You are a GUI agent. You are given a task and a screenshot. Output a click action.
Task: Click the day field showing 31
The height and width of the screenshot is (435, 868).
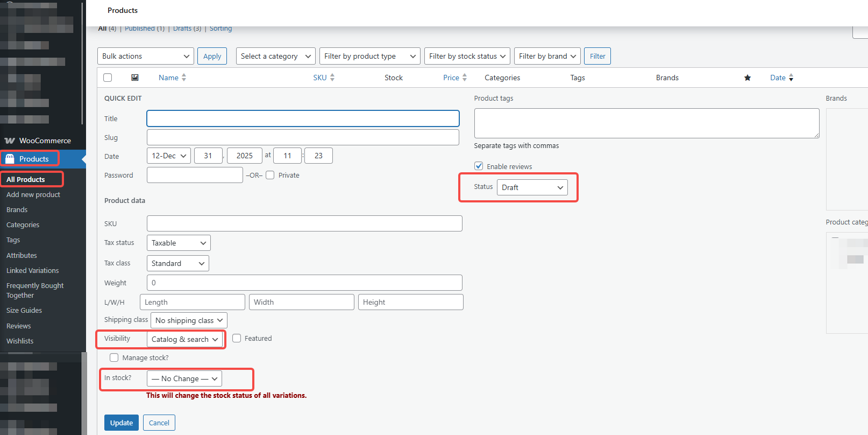(x=208, y=156)
